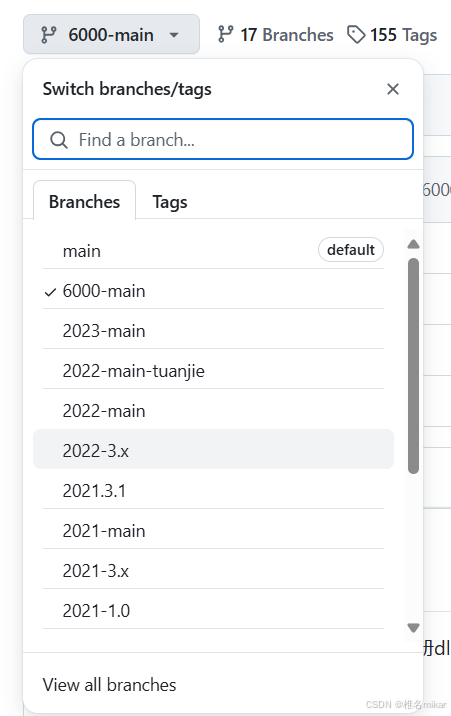451x716 pixels.
Task: Select the Branches tab
Action: [84, 201]
